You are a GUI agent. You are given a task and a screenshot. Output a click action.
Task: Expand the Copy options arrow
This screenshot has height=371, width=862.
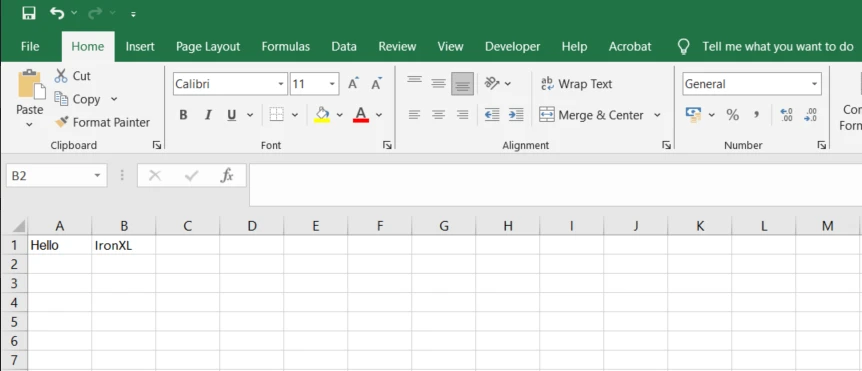pyautogui.click(x=114, y=99)
